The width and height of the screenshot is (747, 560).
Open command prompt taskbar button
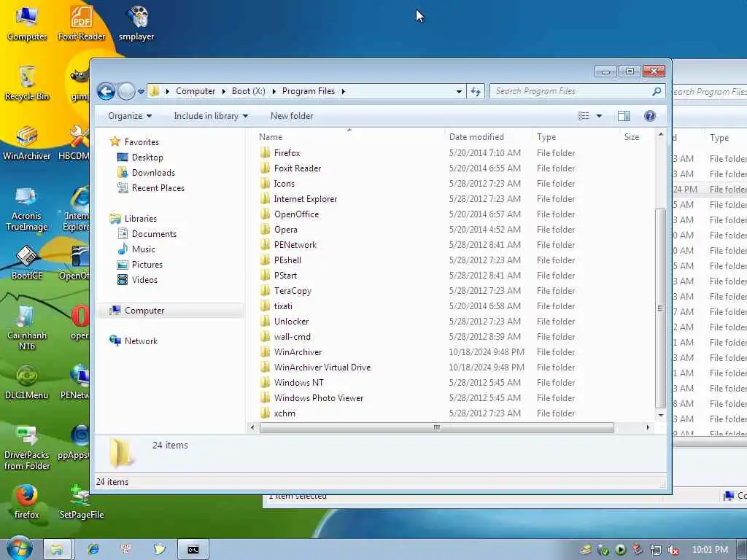coord(193,550)
